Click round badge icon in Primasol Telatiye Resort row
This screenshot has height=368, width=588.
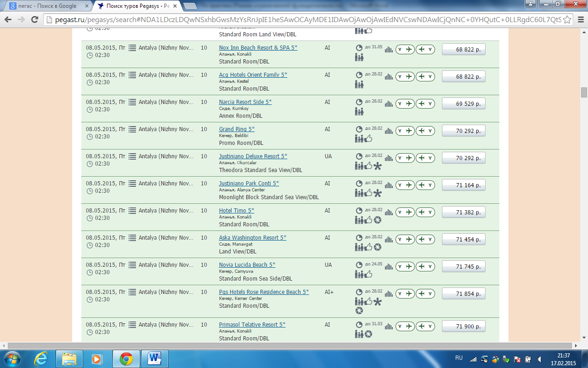pyautogui.click(x=368, y=334)
